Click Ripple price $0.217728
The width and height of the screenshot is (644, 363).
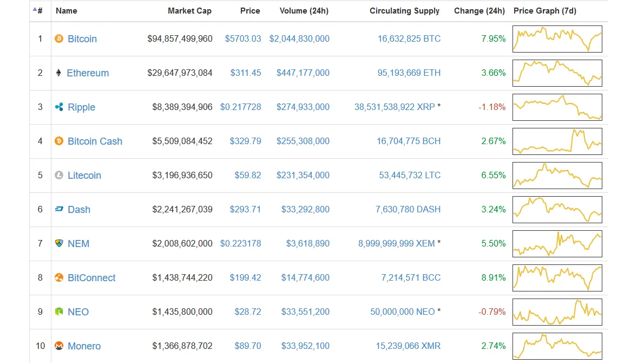(241, 107)
